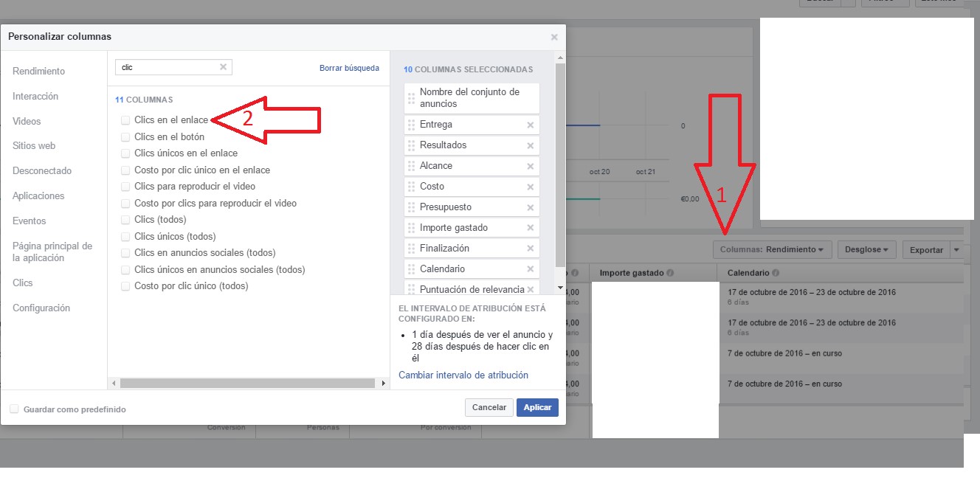Remove the Alcance column via X icon

(530, 166)
